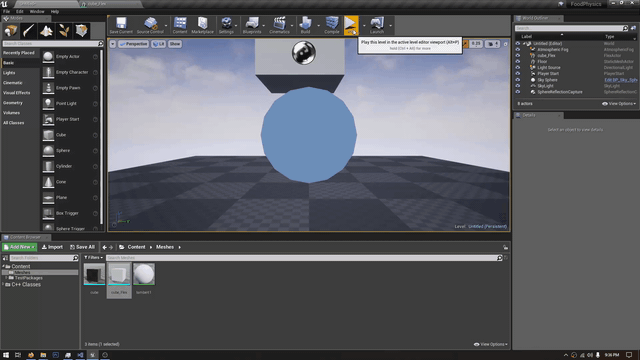This screenshot has height=360, width=640.
Task: Open the Launch options dropdown arrow
Action: [x=391, y=26]
